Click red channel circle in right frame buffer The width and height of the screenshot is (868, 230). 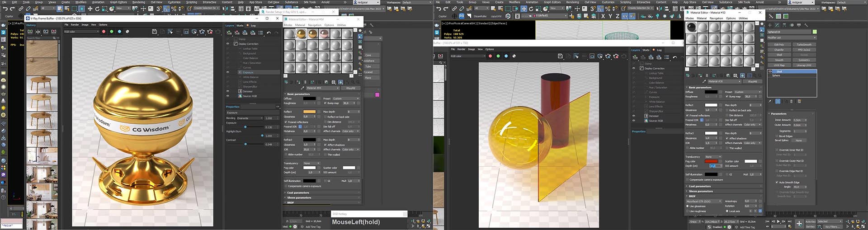(490, 56)
